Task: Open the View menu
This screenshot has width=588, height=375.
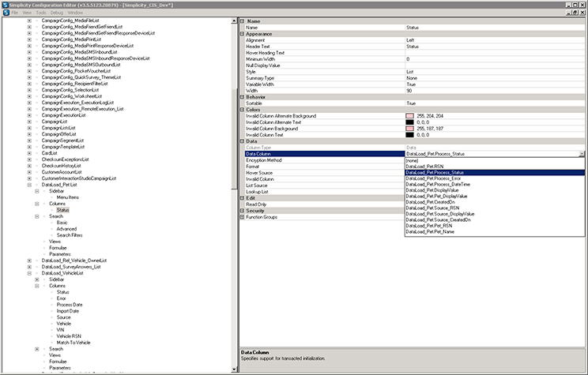Action: coord(27,13)
